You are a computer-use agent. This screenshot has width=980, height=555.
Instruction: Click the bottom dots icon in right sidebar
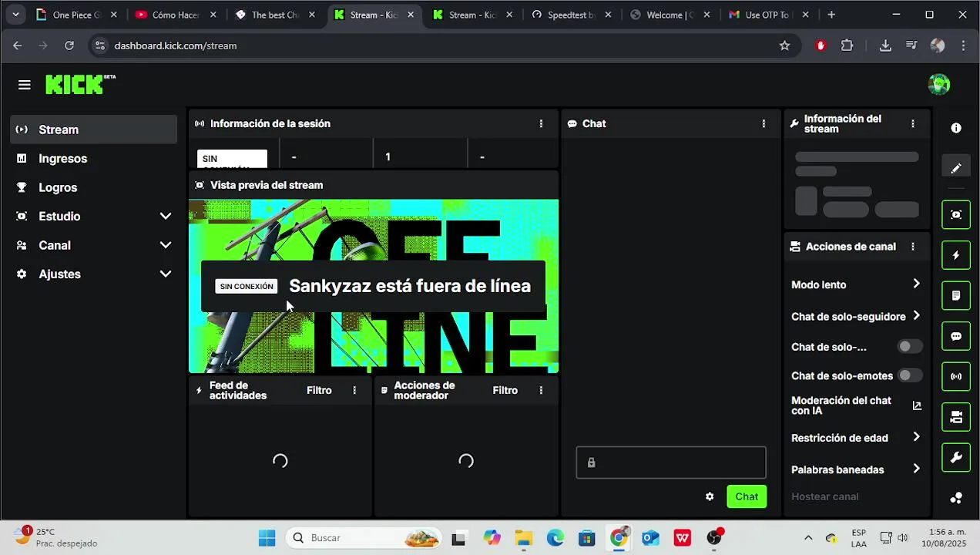point(956,498)
